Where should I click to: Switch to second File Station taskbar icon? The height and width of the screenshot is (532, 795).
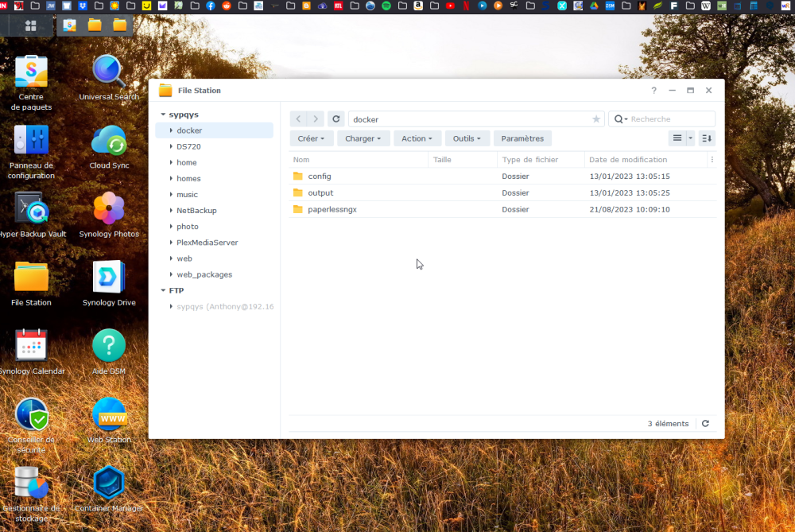[120, 25]
